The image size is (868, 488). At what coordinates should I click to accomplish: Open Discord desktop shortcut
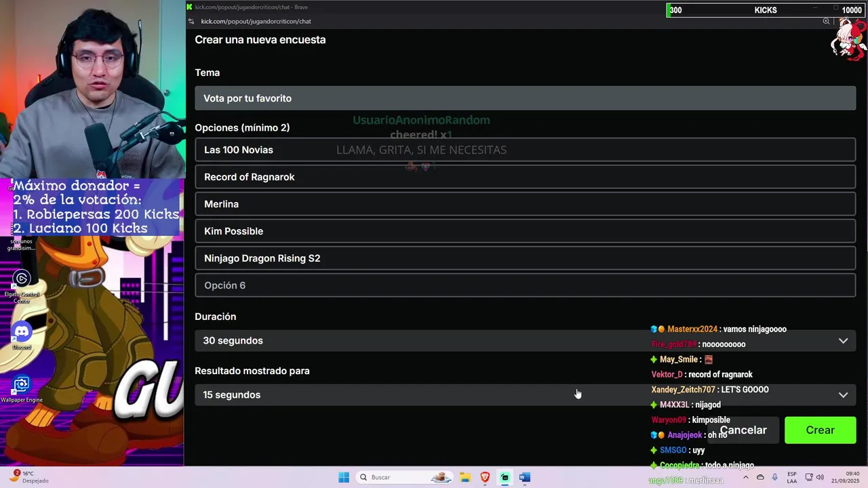(x=22, y=335)
